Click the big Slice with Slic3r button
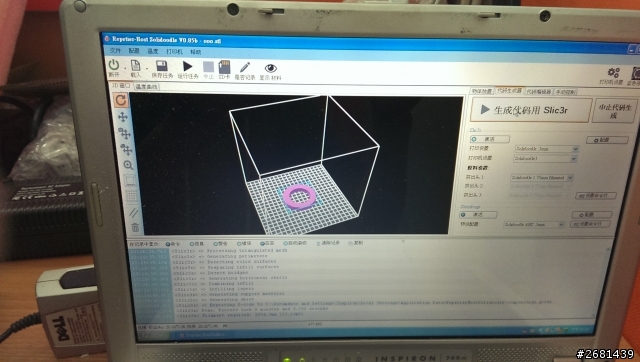 (x=531, y=110)
